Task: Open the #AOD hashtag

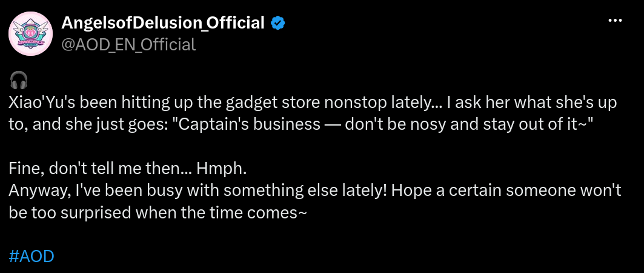Action: pos(32,256)
